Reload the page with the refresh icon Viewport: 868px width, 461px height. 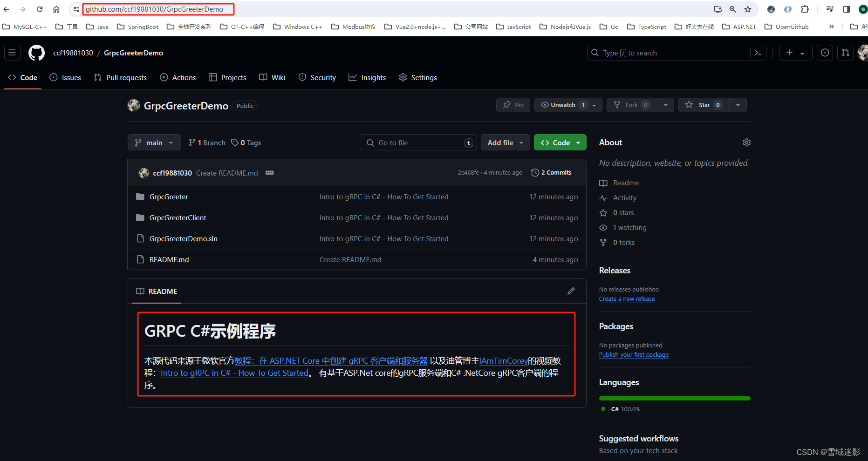(x=40, y=9)
